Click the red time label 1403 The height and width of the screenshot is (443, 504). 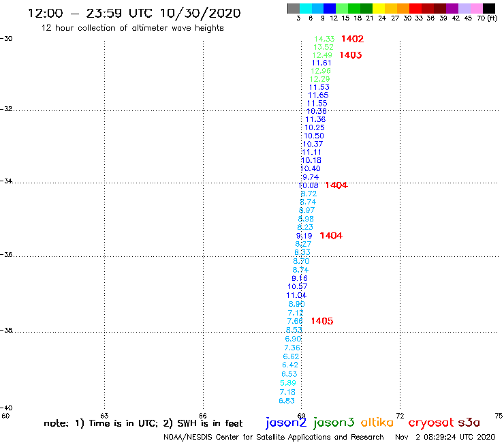point(351,55)
